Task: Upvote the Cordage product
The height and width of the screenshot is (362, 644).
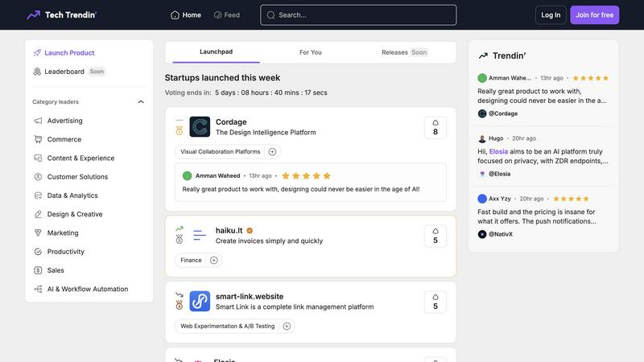Action: tap(436, 128)
